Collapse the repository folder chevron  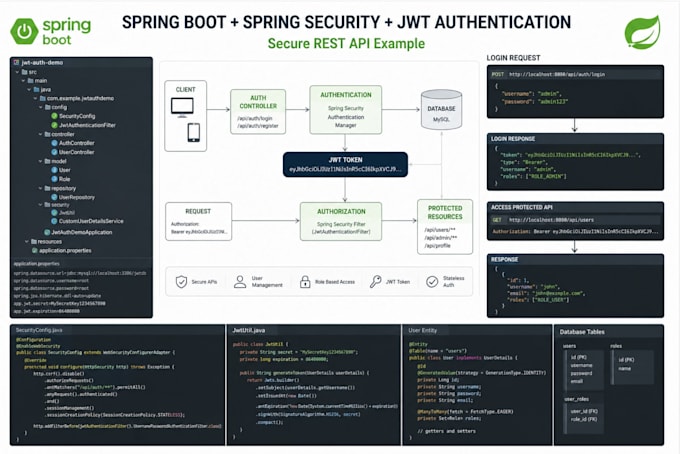click(x=41, y=188)
